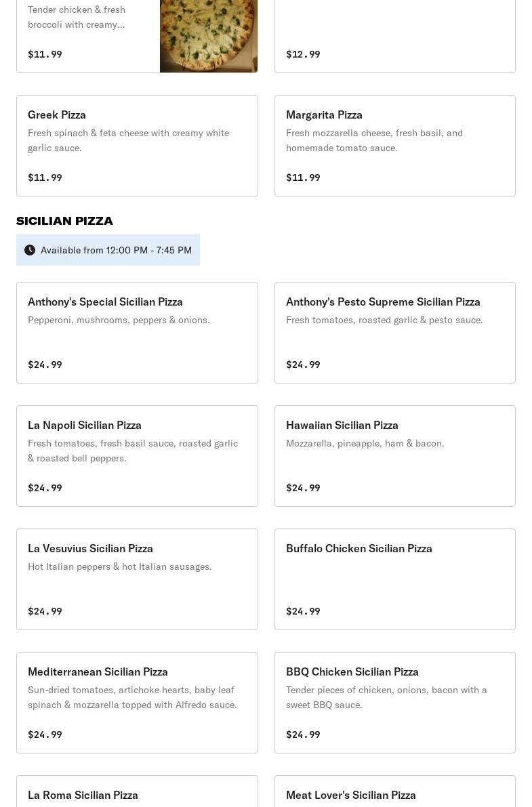532x807 pixels.
Task: Click the Tender chicken & fresh broccoli description
Action: point(77,17)
